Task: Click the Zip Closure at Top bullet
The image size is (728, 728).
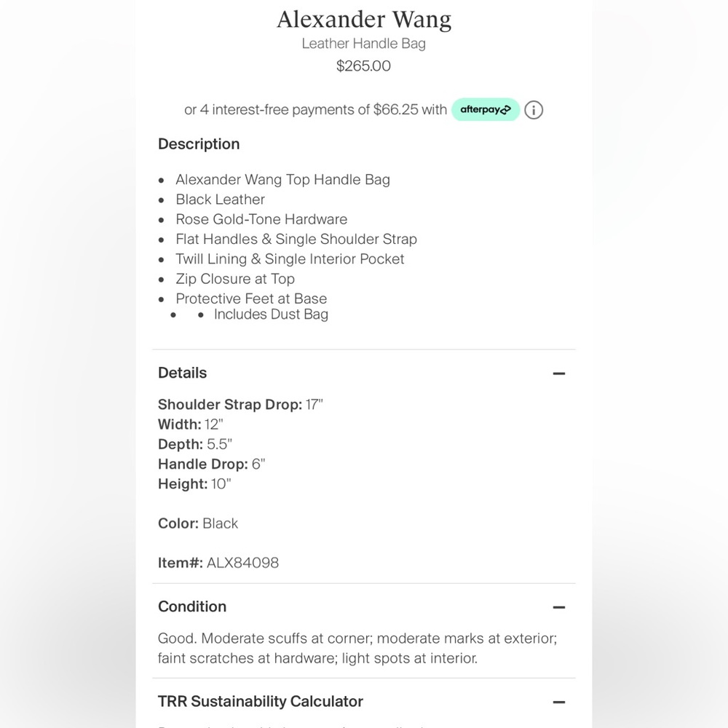Action: 235,279
